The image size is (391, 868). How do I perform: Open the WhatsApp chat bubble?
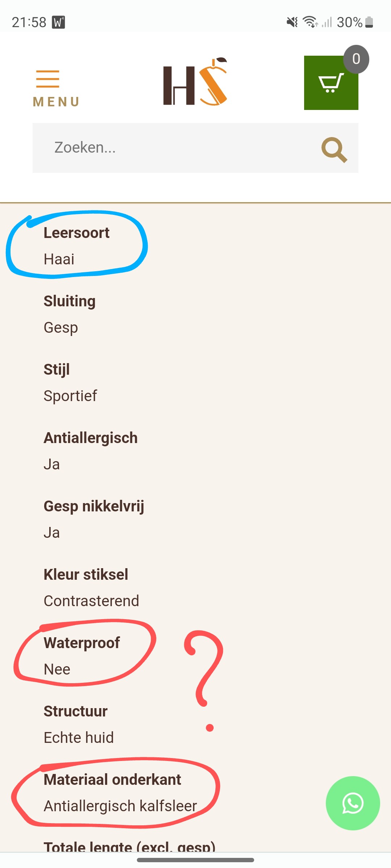pos(353,803)
